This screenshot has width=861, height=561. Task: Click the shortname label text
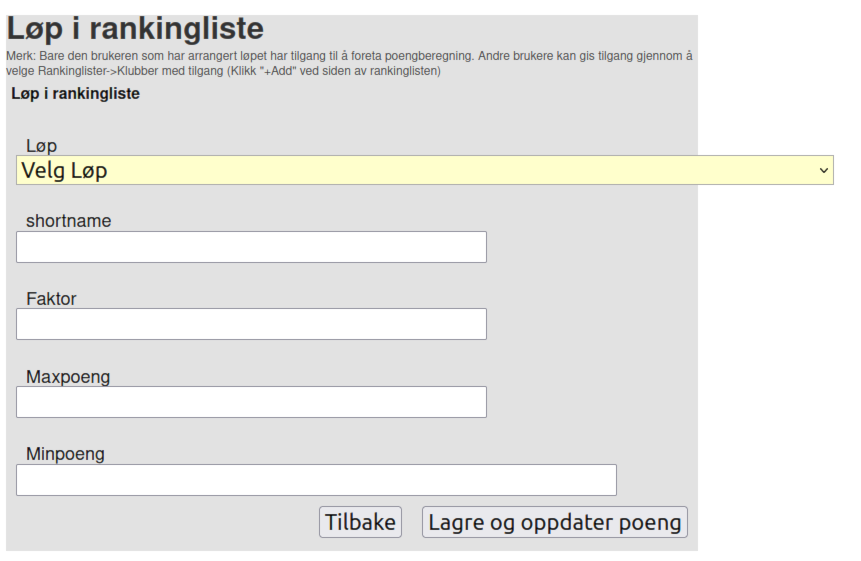click(x=68, y=221)
